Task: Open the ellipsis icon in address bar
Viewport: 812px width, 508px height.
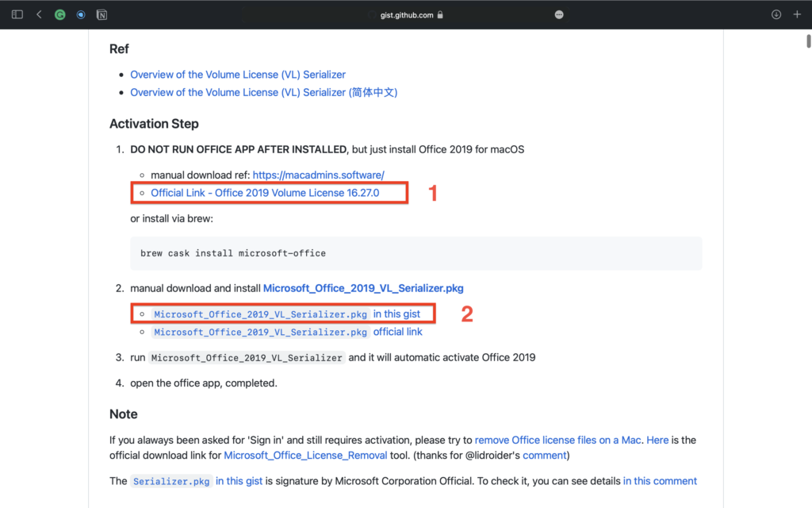Action: pos(559,15)
